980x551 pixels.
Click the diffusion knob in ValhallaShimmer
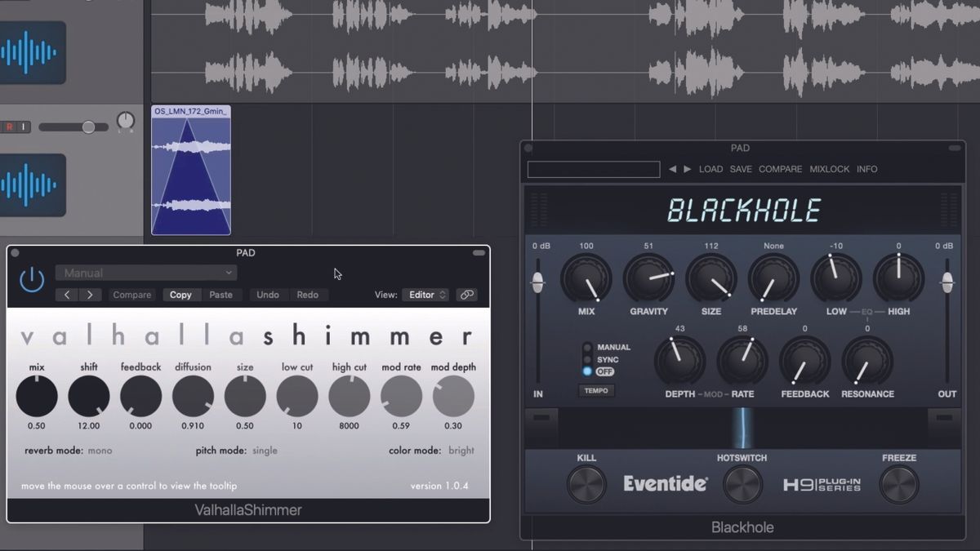[193, 395]
